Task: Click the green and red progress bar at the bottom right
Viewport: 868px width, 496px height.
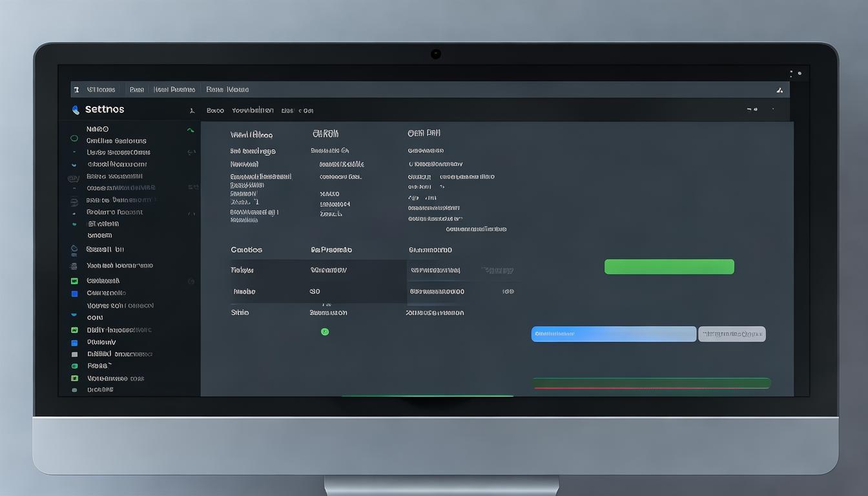Action: click(x=651, y=384)
